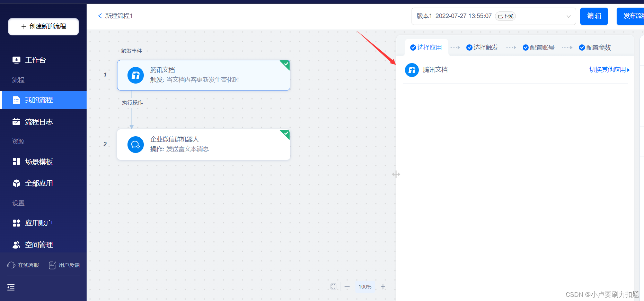Click the 流程日志 calendar icon
The width and height of the screenshot is (644, 301).
(x=16, y=122)
